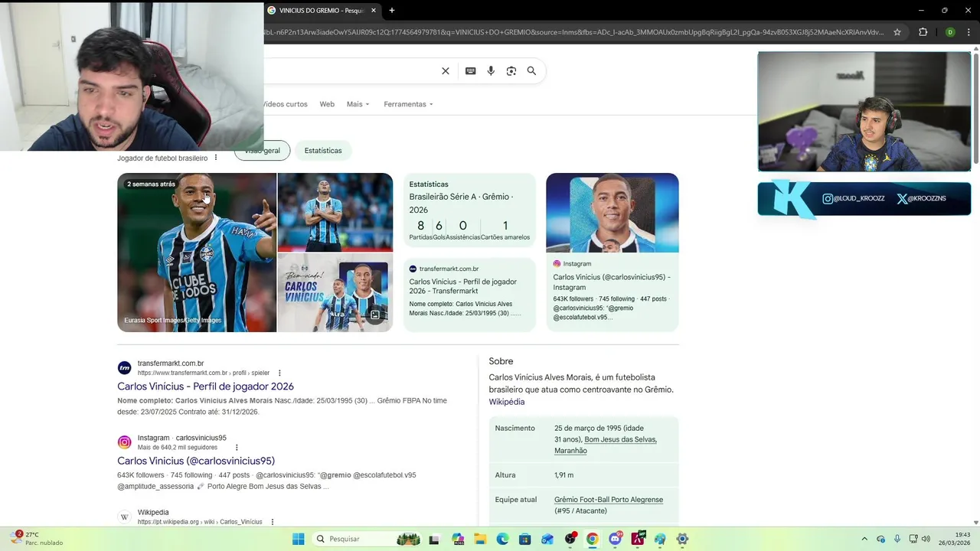Open result Carlos Vinicius (@carlosvinicius95)
Viewport: 980px width, 551px height.
tap(196, 461)
